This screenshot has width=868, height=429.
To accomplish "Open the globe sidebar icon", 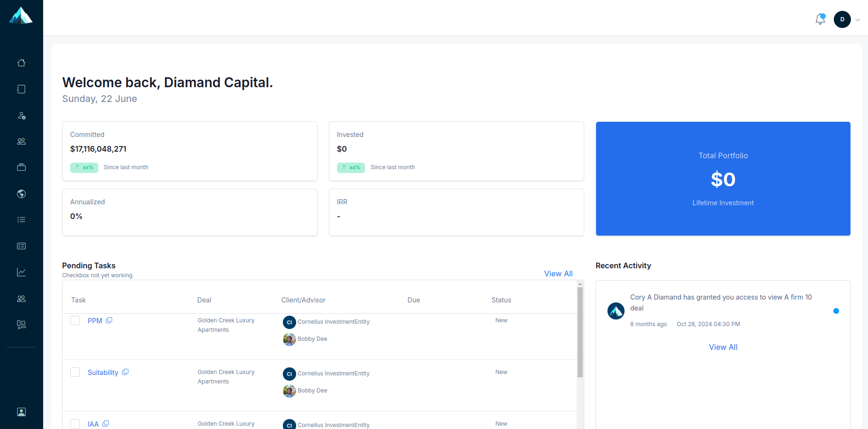I will (21, 194).
